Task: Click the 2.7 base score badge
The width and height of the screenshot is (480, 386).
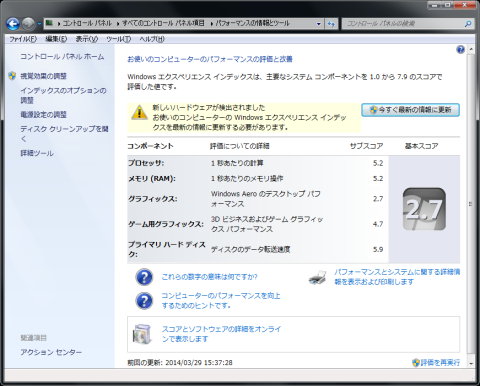Action: pos(424,209)
